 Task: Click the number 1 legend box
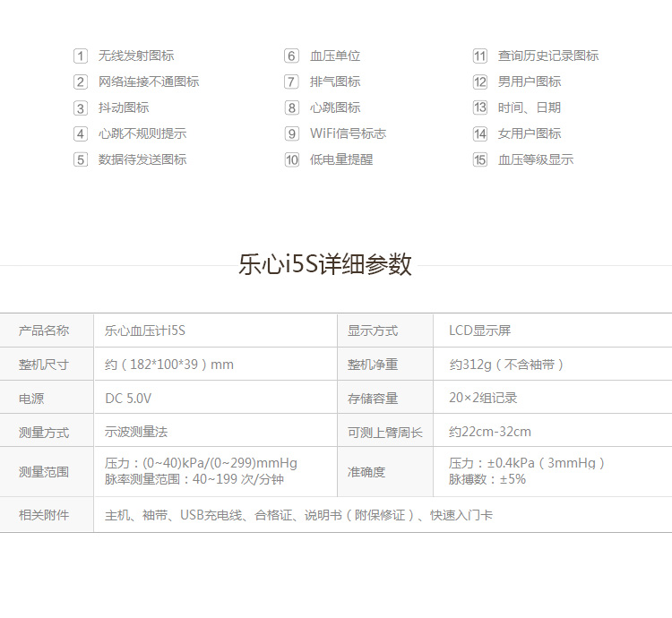click(81, 56)
